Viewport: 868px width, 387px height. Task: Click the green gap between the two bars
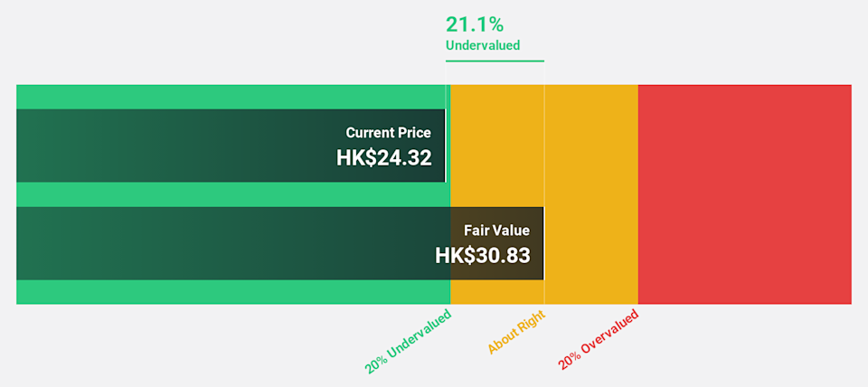226,194
